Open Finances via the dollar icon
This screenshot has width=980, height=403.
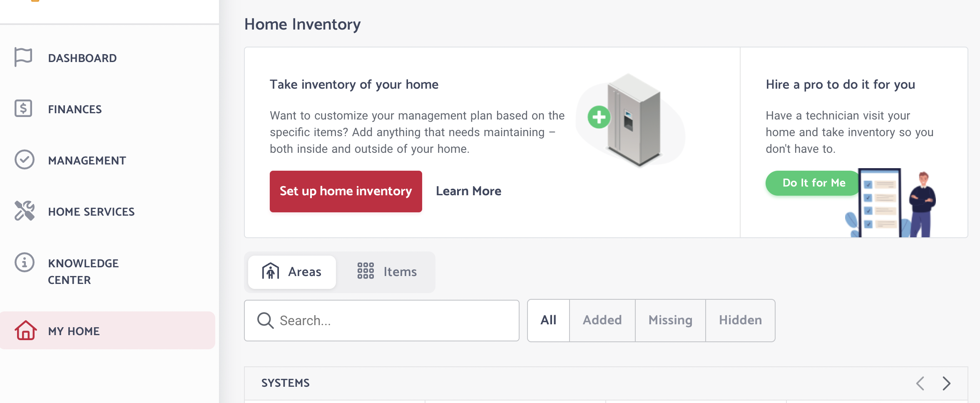pos(23,108)
